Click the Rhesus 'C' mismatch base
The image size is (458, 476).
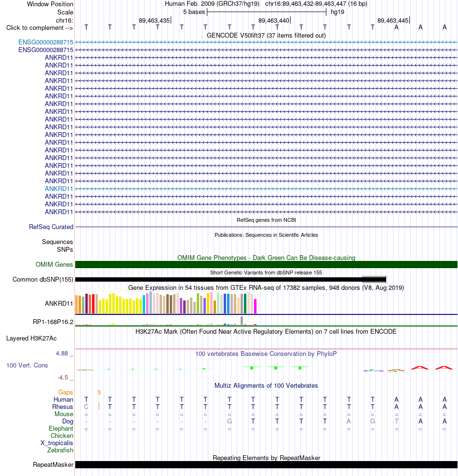pyautogui.click(x=86, y=407)
